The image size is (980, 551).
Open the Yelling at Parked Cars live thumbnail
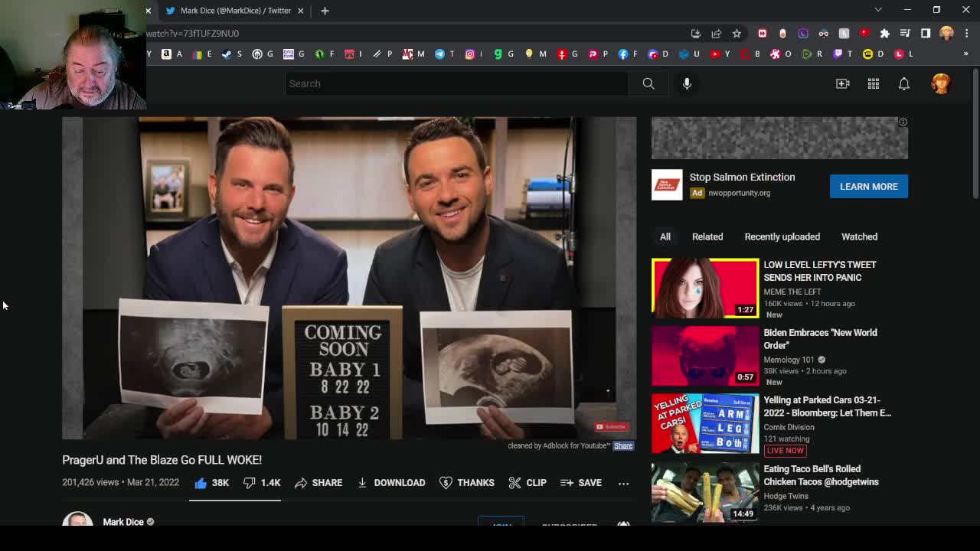pyautogui.click(x=705, y=424)
